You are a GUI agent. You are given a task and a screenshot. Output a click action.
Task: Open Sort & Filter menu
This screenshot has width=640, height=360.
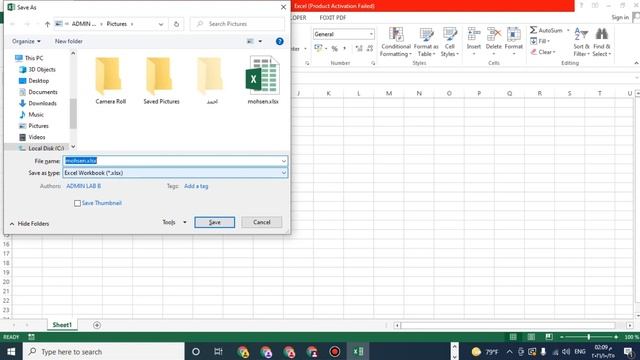tap(581, 42)
